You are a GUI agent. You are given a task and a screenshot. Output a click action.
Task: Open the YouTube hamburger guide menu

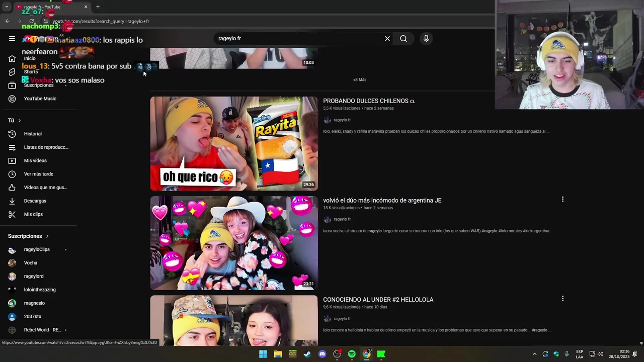(x=12, y=39)
